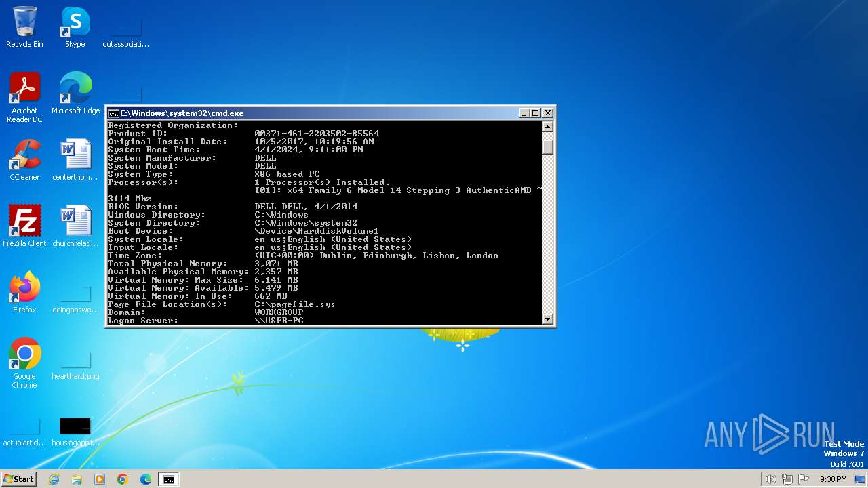Screen dimensions: 868x488
Task: Open the cmd.exe window system menu icon
Action: [113, 113]
